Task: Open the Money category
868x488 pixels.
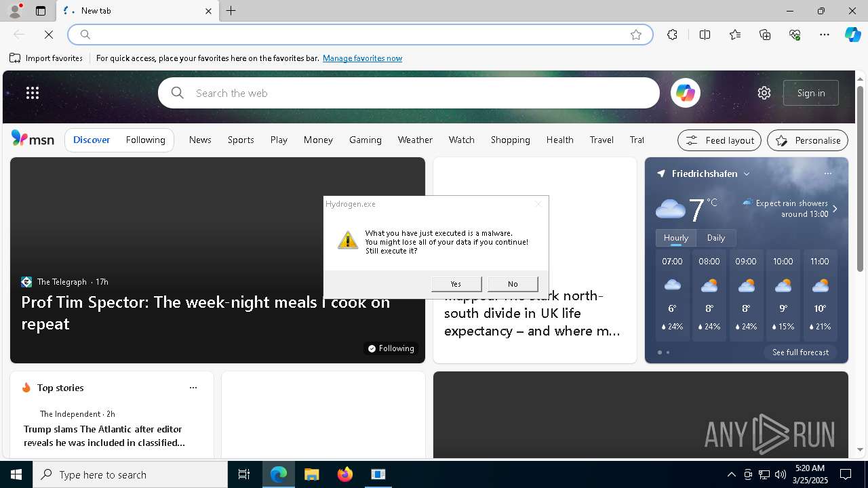Action: coord(318,140)
